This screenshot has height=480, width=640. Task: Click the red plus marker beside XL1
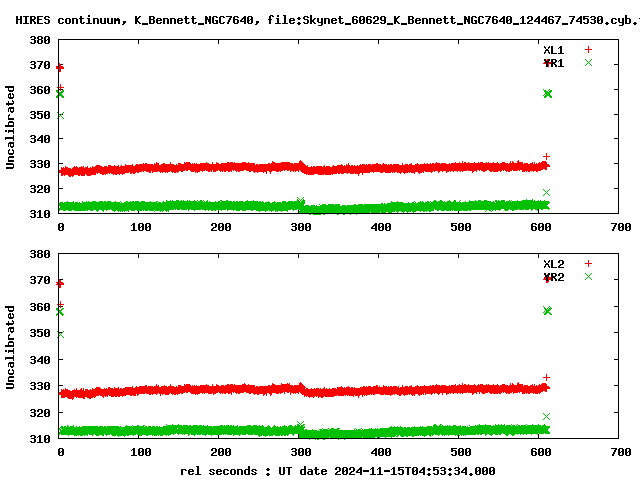point(588,50)
